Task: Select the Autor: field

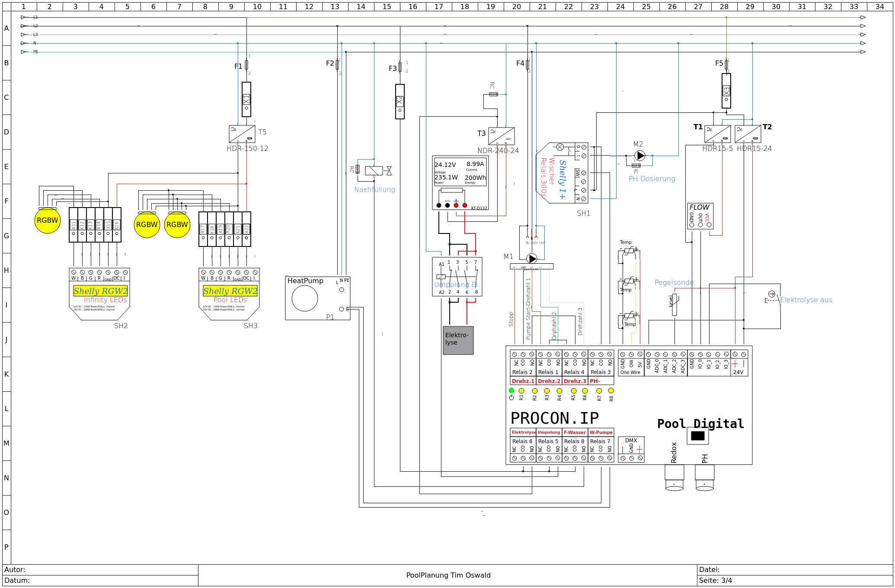Action: click(100, 570)
